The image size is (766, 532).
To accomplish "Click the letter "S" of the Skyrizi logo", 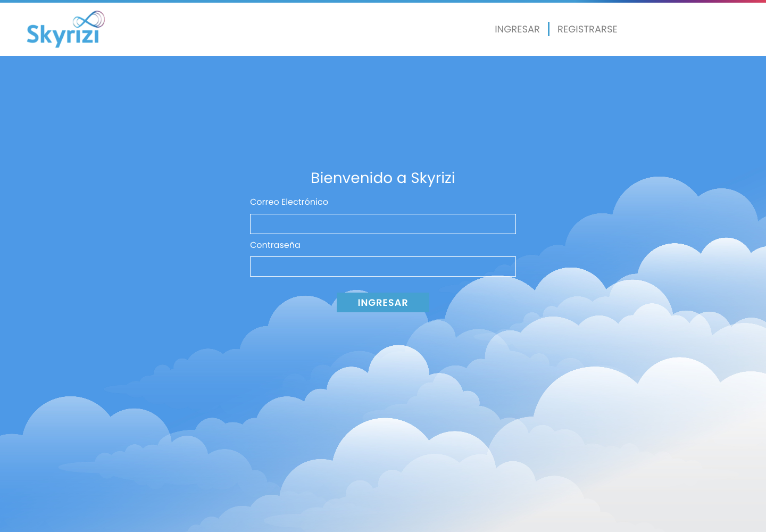I will coord(33,34).
